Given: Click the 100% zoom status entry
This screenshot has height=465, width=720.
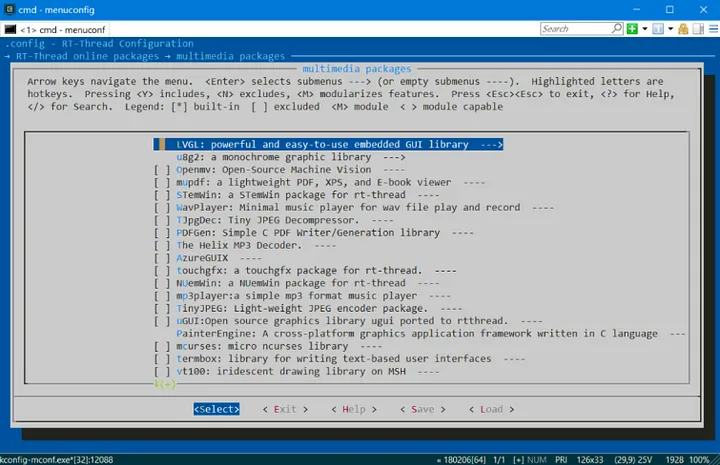Looking at the screenshot, I should (x=699, y=459).
